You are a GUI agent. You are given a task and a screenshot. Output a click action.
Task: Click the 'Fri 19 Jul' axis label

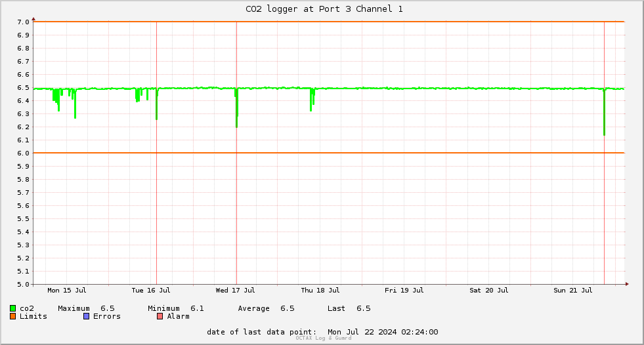coord(404,290)
